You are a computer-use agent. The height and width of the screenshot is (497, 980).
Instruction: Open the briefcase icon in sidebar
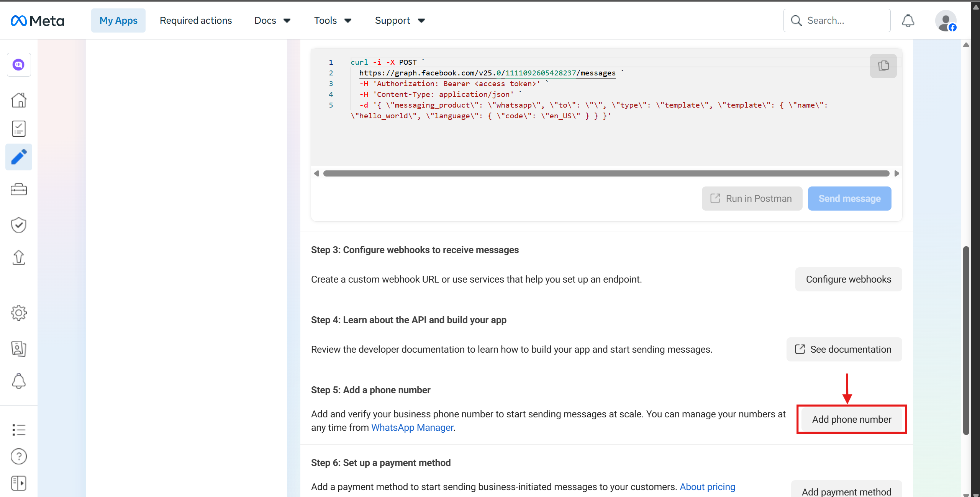(x=19, y=189)
